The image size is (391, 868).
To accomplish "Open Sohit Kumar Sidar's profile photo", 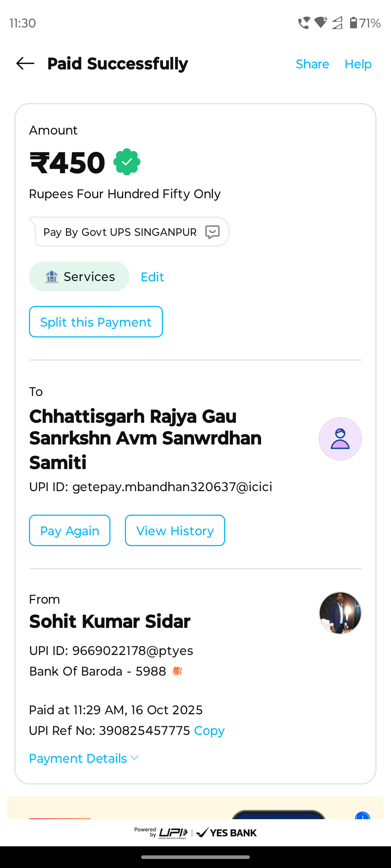I will coord(340,613).
